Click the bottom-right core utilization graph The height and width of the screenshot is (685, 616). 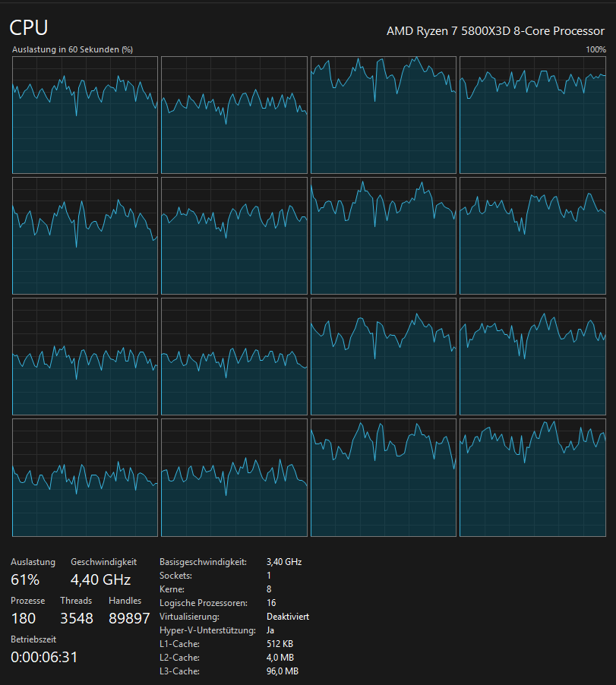tap(532, 477)
